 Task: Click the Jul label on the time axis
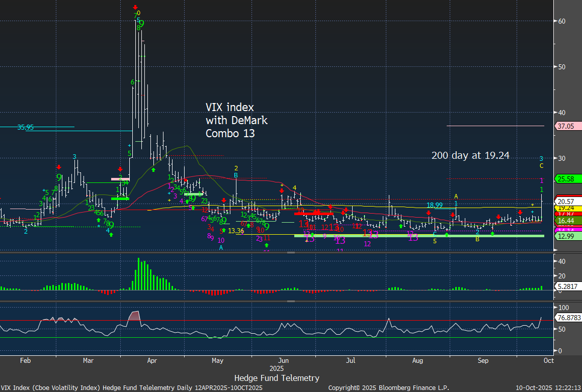(x=351, y=360)
